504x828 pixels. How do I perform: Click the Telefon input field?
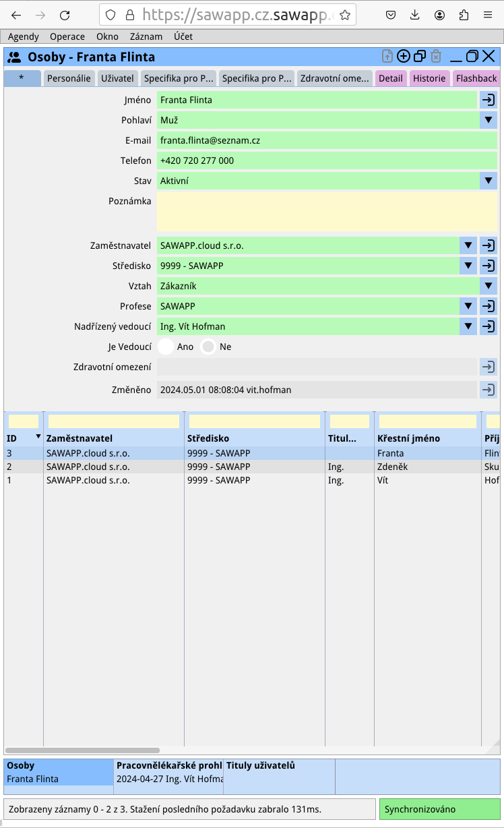tap(327, 160)
